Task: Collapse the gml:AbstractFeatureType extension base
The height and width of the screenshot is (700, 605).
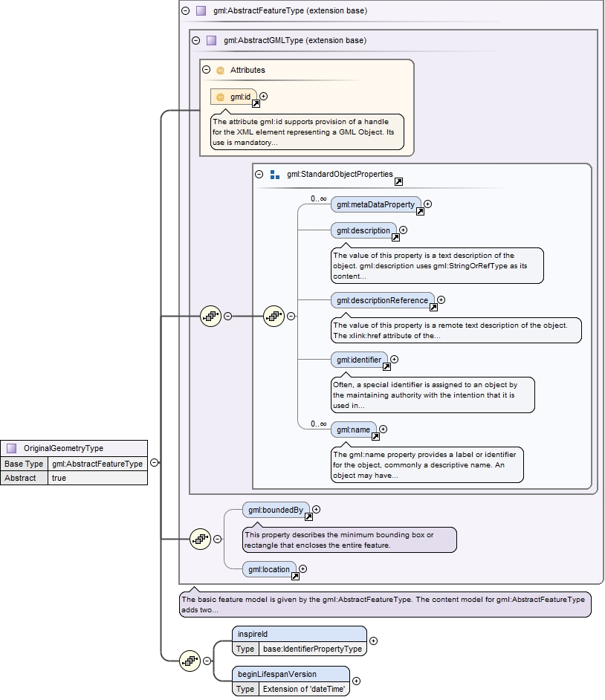Action: click(x=186, y=10)
